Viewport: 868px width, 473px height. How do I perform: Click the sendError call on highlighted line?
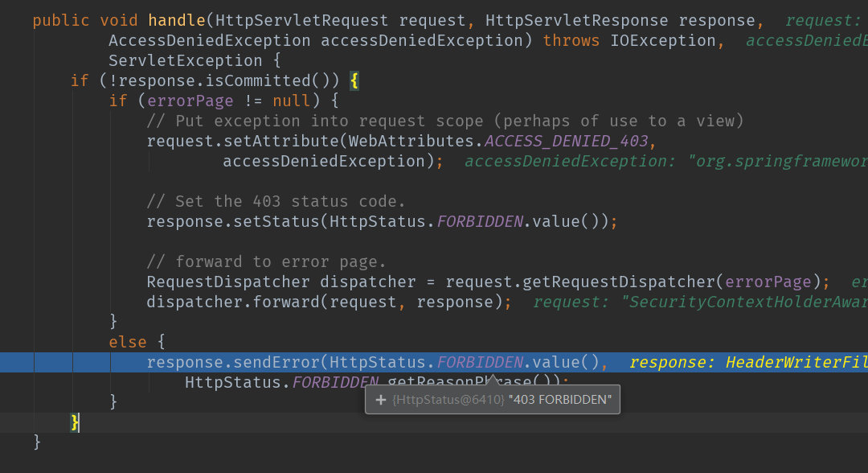[276, 362]
